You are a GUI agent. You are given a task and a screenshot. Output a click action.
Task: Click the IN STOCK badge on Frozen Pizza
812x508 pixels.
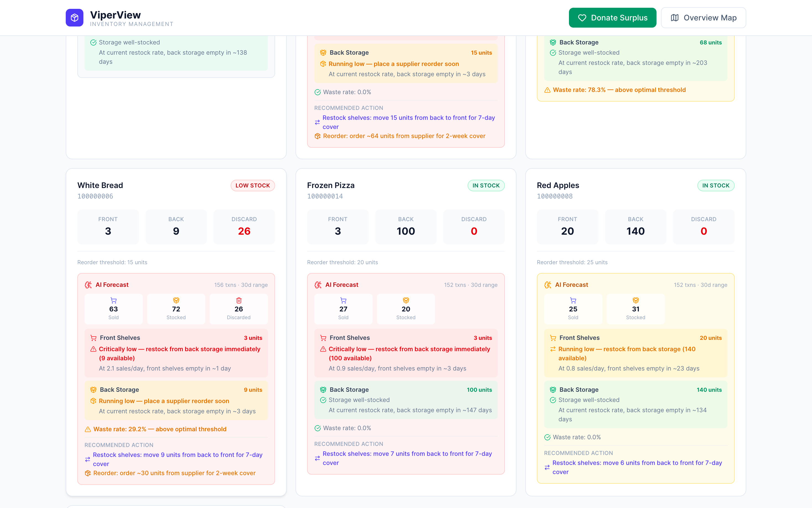tap(486, 186)
